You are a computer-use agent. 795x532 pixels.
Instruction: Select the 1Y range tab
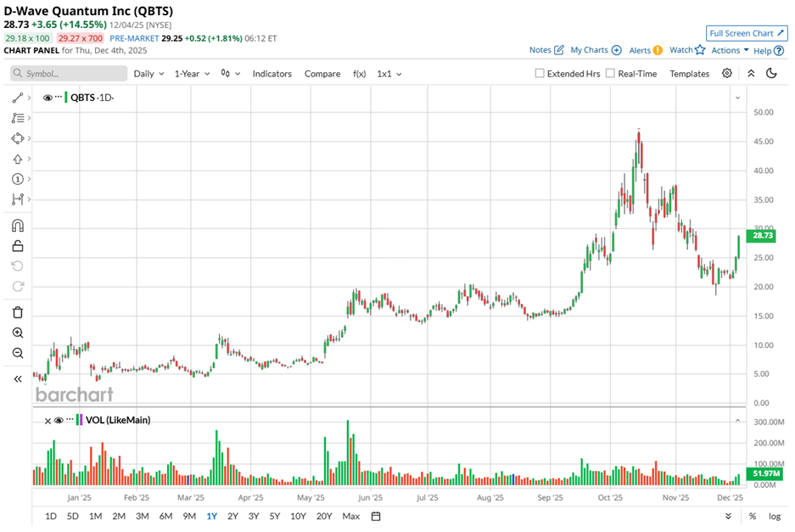pyautogui.click(x=211, y=516)
